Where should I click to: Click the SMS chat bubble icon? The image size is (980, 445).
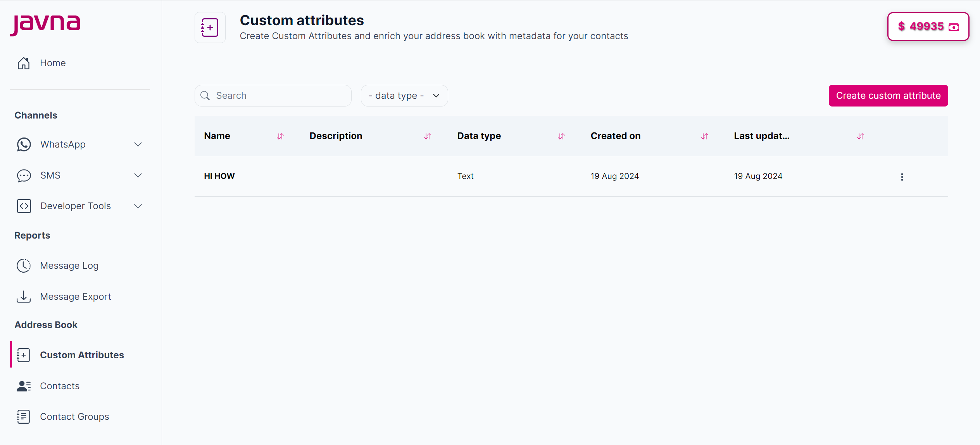[24, 175]
